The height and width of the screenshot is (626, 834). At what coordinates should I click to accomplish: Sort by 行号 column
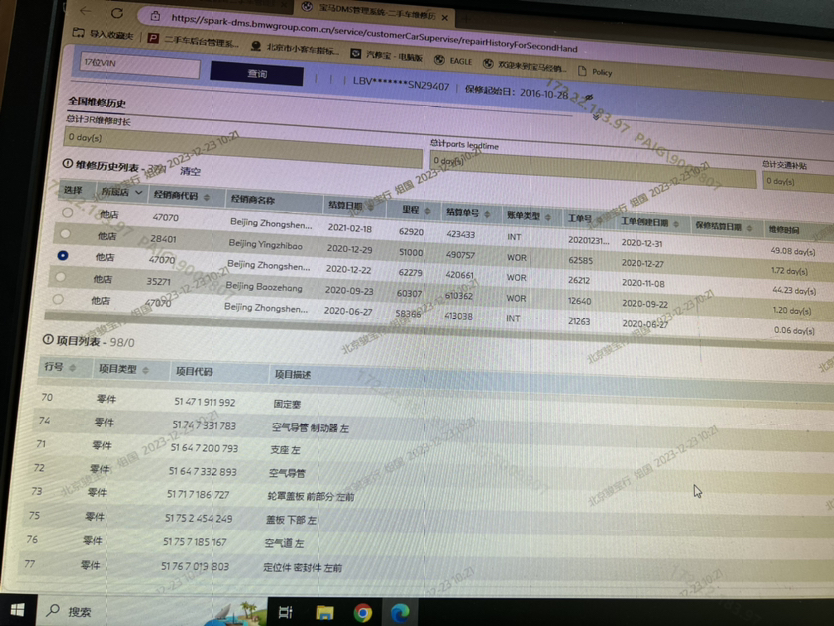[73, 368]
